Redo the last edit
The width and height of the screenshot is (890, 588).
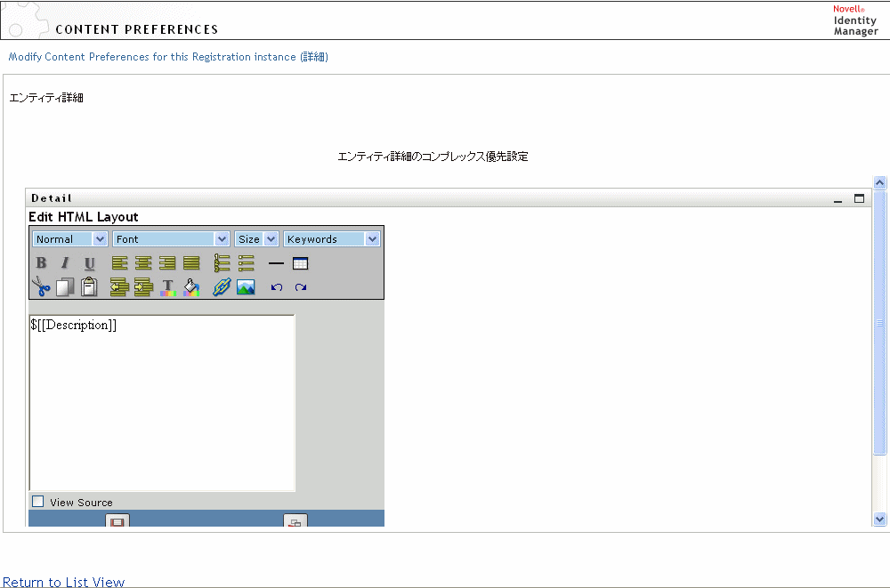(301, 287)
